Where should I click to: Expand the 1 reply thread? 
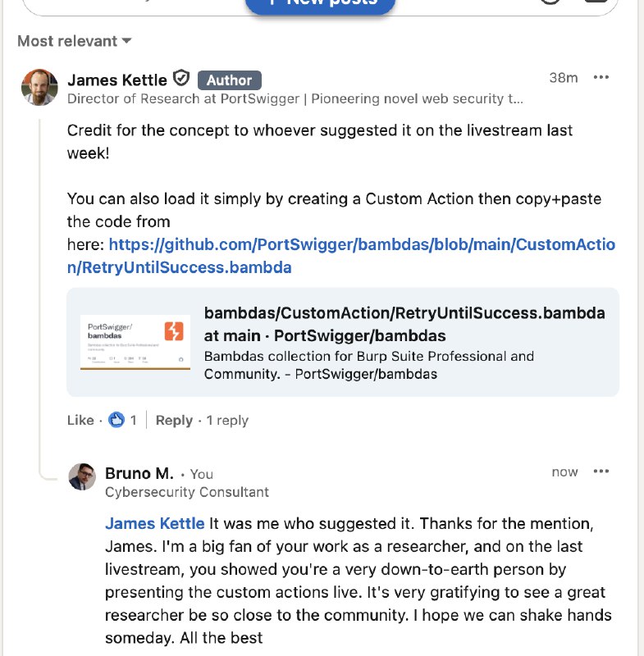(x=227, y=420)
